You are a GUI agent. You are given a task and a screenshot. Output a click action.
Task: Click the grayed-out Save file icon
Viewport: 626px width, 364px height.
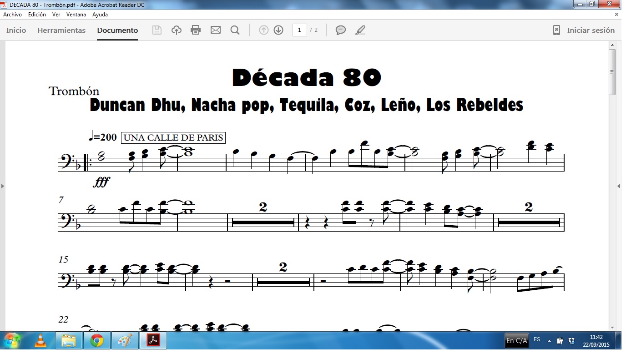(157, 30)
